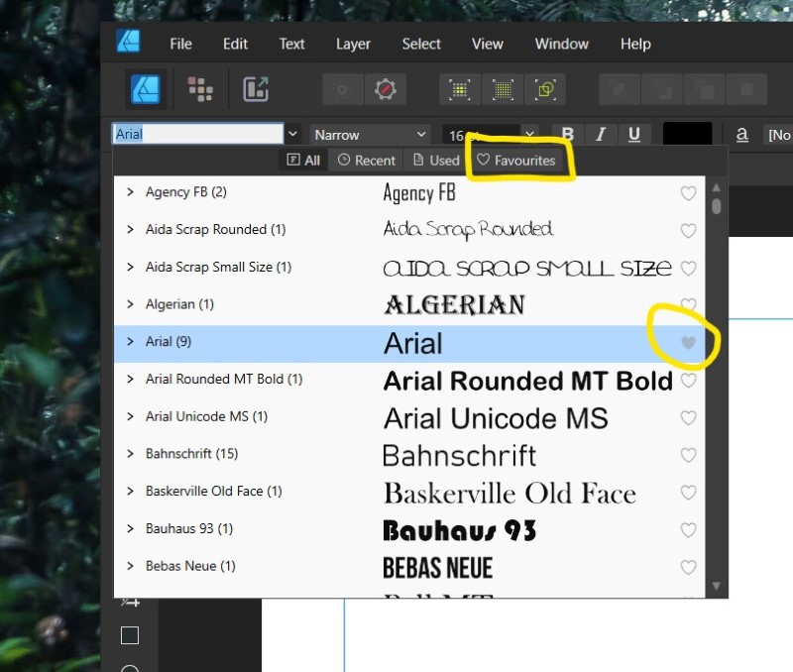
Task: Choose Arial Rounded MT Bold preview
Action: (x=528, y=381)
